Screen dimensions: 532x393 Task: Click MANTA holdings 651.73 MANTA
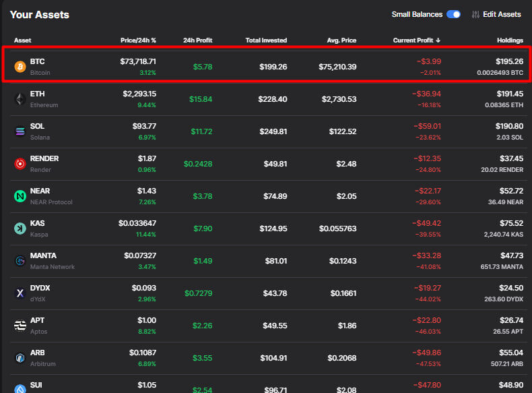[x=502, y=267]
